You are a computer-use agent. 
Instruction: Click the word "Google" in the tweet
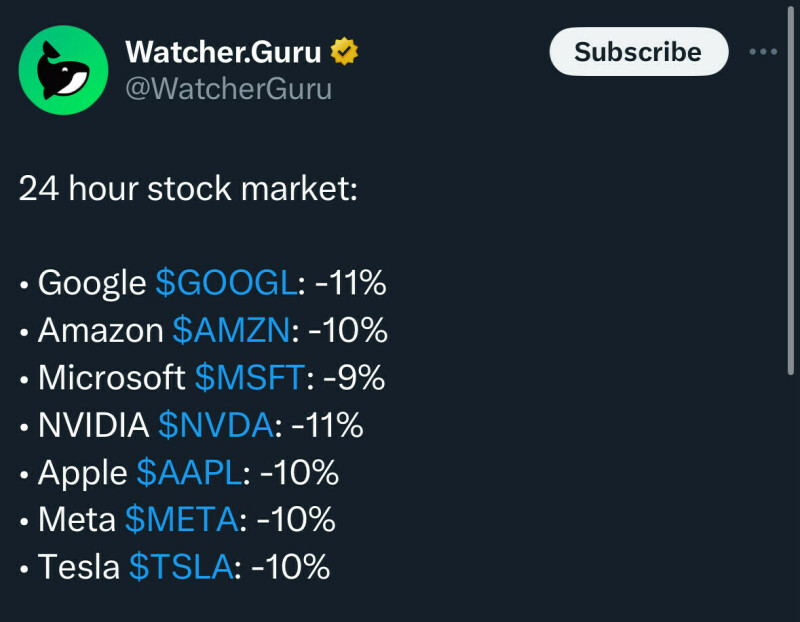(92, 283)
